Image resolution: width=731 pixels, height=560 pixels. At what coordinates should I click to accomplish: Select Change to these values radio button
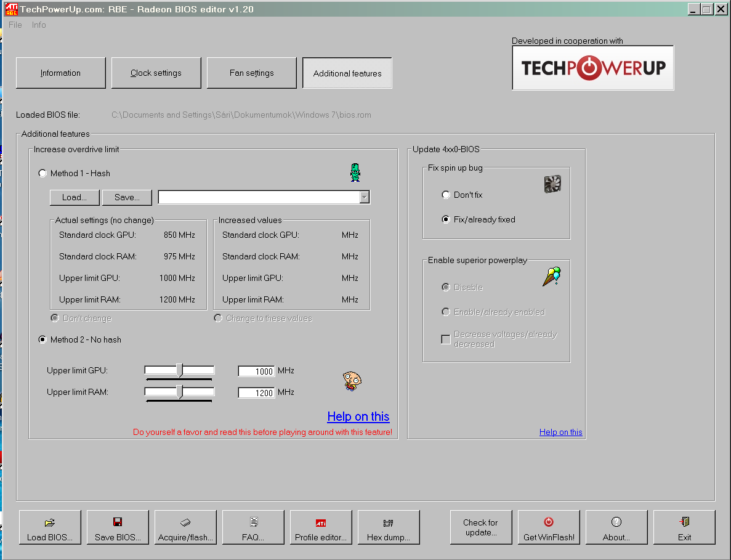[x=218, y=318]
